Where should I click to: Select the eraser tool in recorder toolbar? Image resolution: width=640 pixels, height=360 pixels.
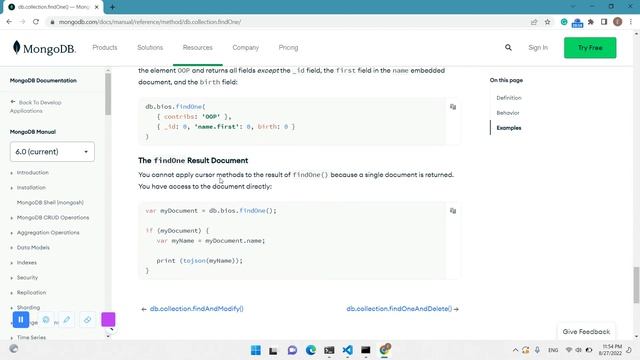tap(87, 320)
